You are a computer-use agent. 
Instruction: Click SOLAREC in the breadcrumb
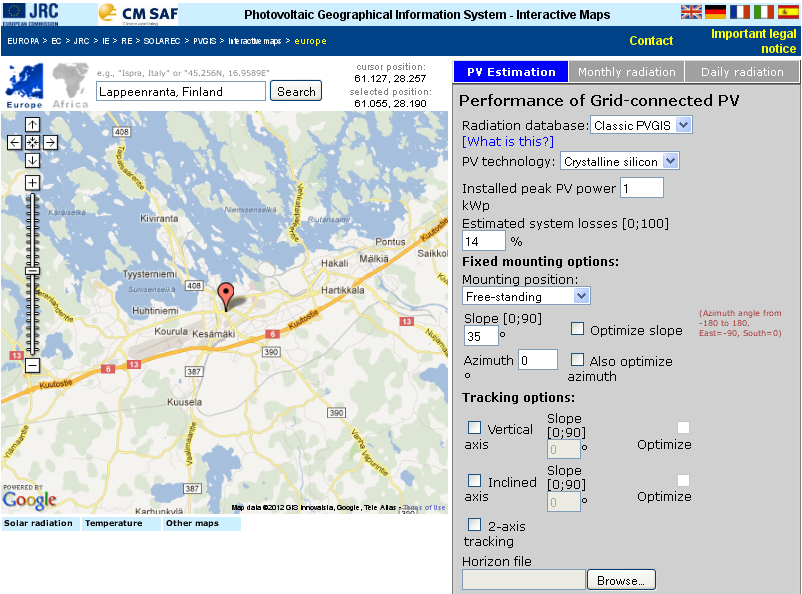click(x=162, y=41)
